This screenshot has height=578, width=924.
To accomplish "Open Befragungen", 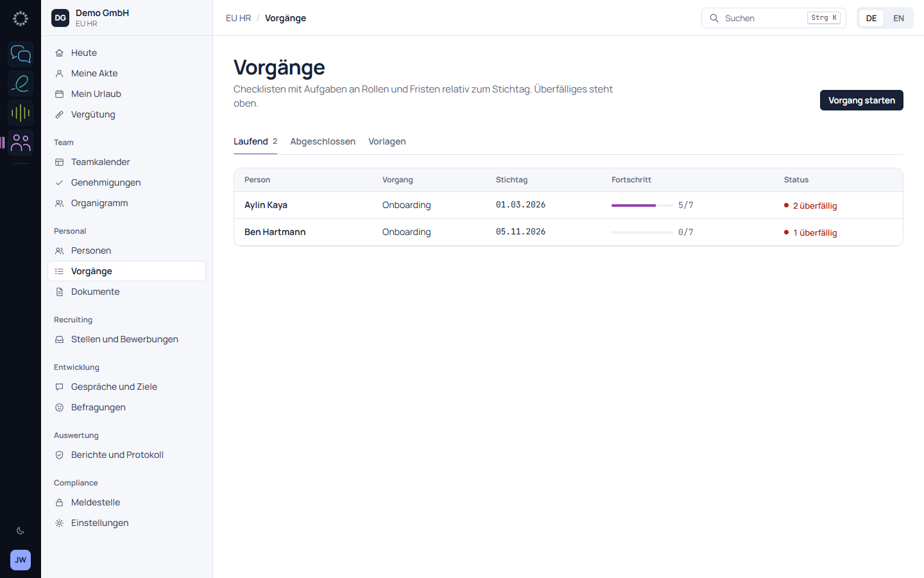I will point(126,407).
